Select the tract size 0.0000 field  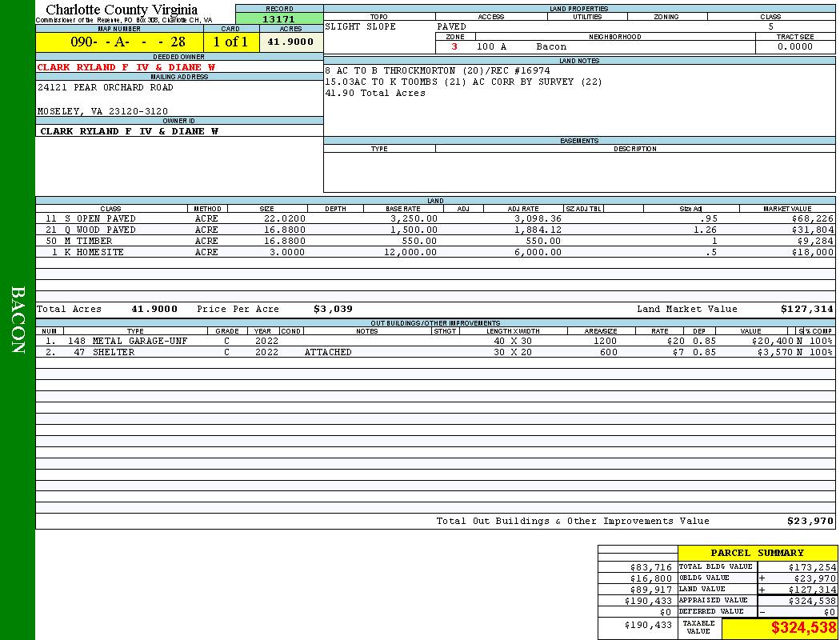[794, 47]
